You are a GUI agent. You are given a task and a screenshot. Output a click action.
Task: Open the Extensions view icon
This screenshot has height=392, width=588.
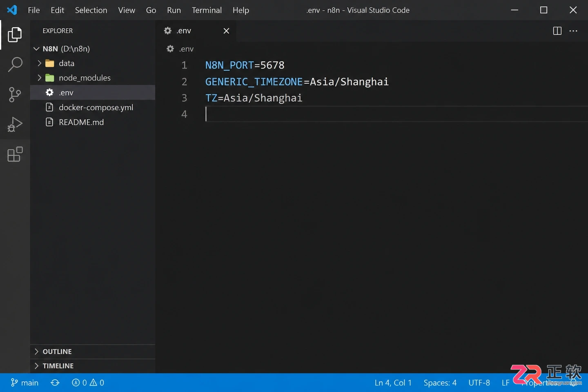pos(15,154)
